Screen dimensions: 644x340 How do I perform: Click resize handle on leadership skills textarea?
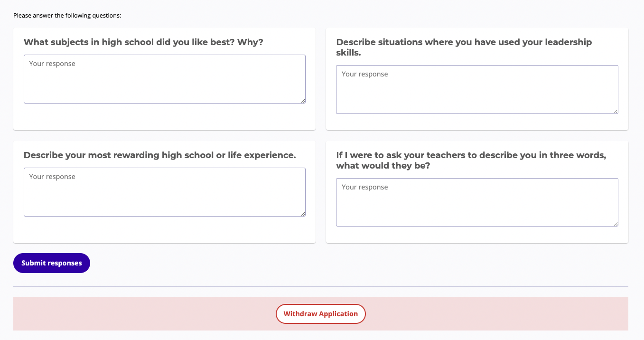pos(616,111)
